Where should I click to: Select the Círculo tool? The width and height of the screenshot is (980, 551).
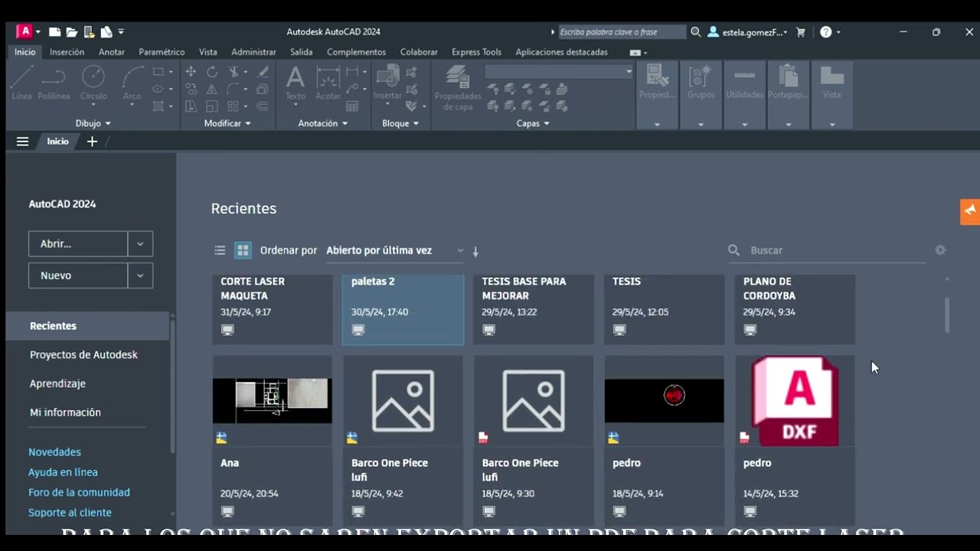(x=93, y=83)
